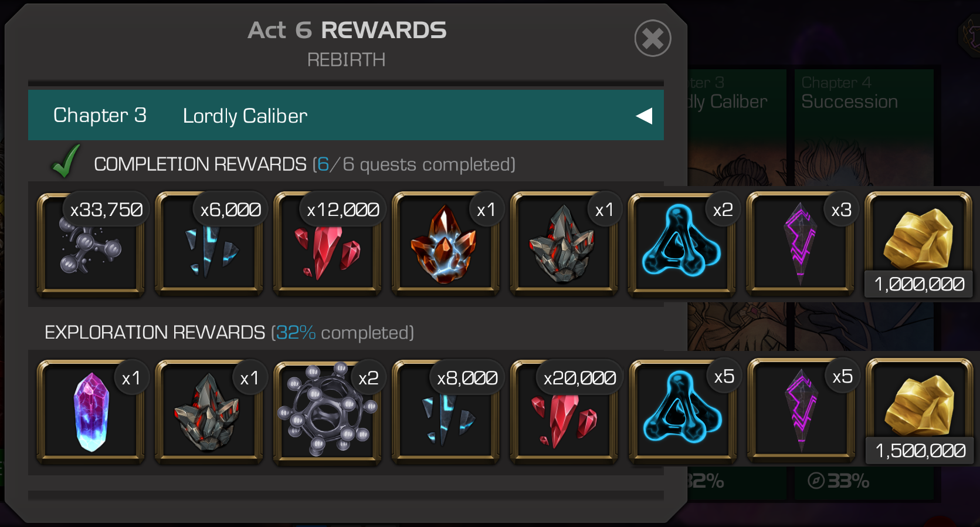Tap the 33% exploration indicator on Chapter 4
This screenshot has height=527, width=980.
[839, 481]
